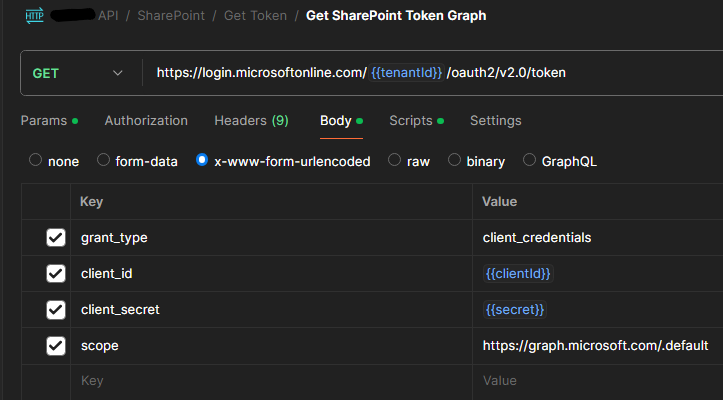Open the Scripts tab
The image size is (723, 400).
pos(411,121)
